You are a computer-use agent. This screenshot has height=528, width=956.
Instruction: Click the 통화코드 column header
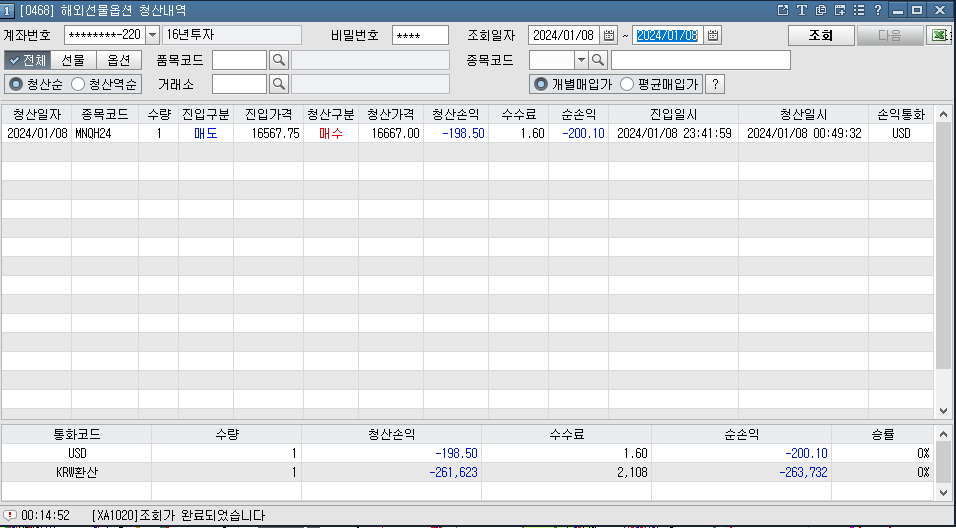click(77, 434)
